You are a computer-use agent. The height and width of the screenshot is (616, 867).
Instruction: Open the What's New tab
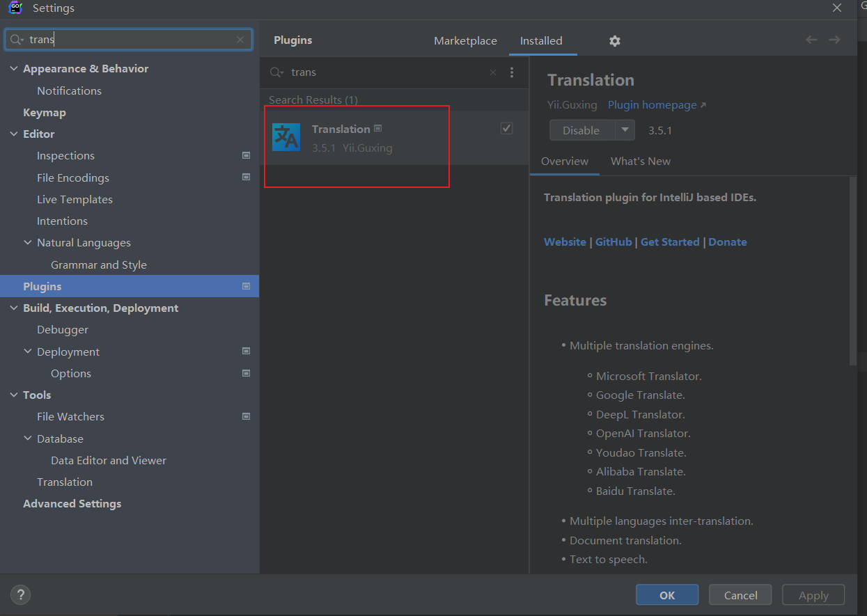coord(640,161)
